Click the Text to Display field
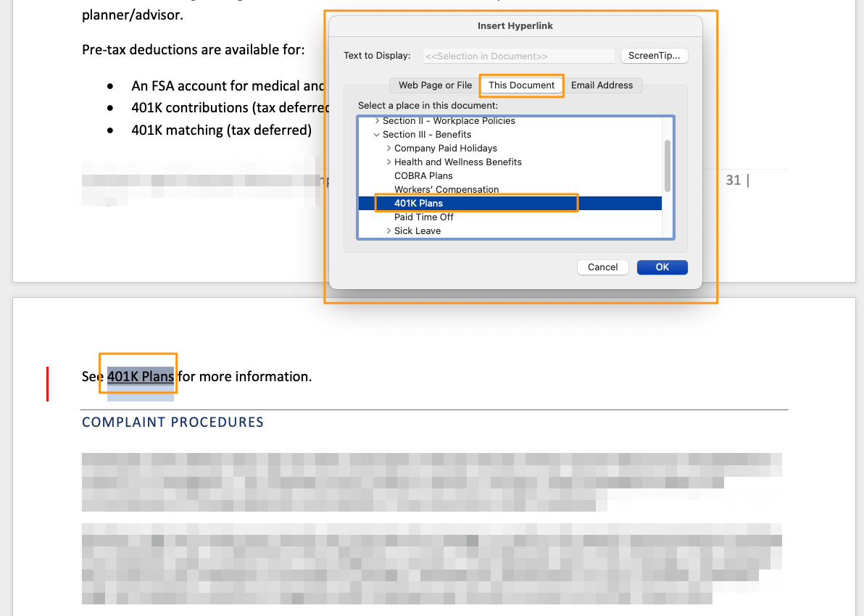 click(518, 57)
